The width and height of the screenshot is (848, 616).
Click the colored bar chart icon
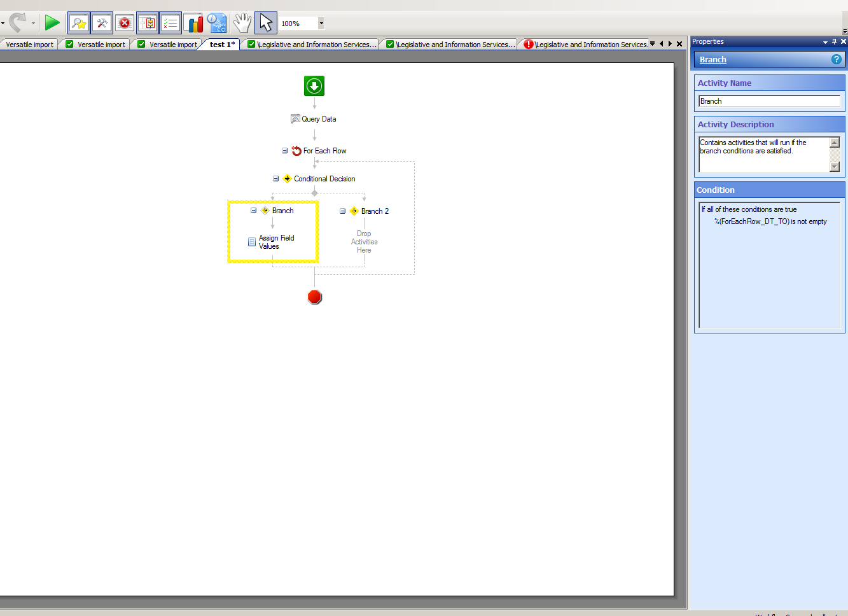(194, 24)
